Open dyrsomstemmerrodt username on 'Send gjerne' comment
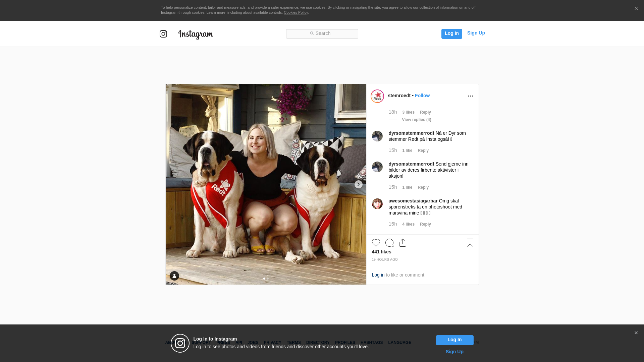644x362 pixels. pos(411,164)
